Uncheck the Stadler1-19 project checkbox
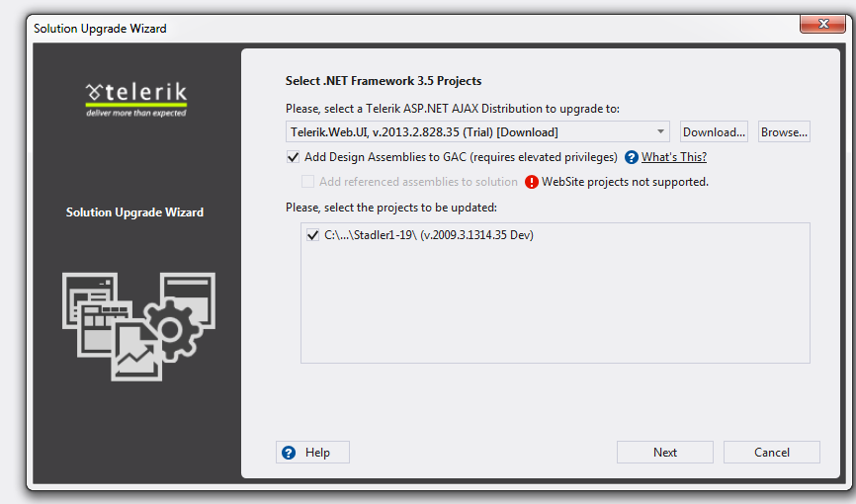 (312, 235)
